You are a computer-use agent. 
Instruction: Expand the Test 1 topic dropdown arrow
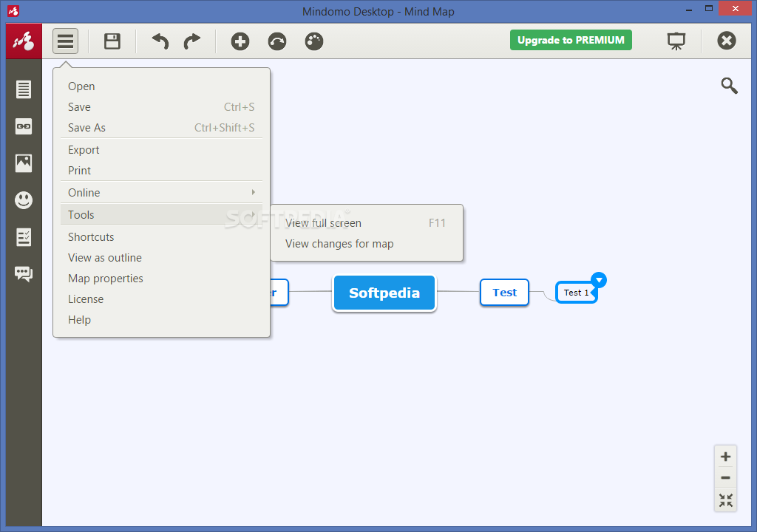coord(599,280)
